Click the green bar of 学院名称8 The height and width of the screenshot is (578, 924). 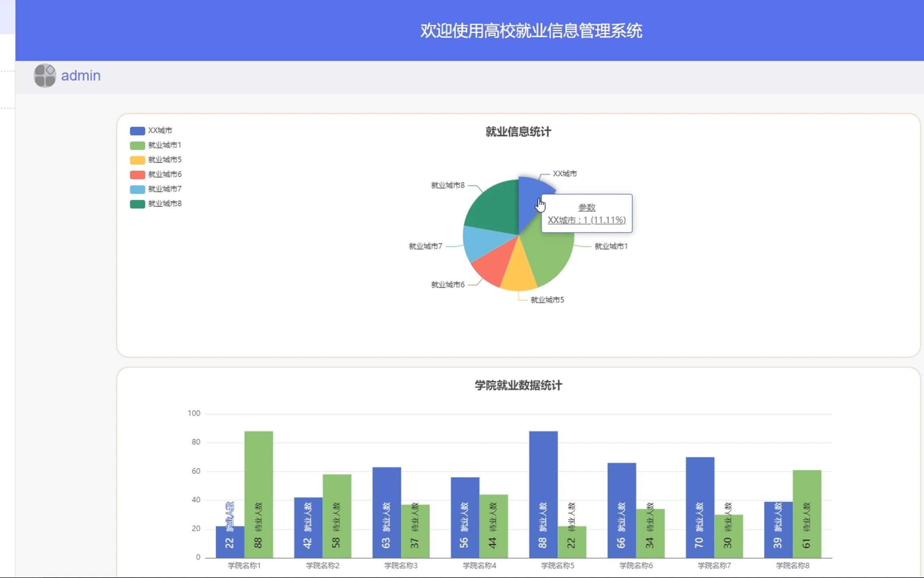(807, 514)
